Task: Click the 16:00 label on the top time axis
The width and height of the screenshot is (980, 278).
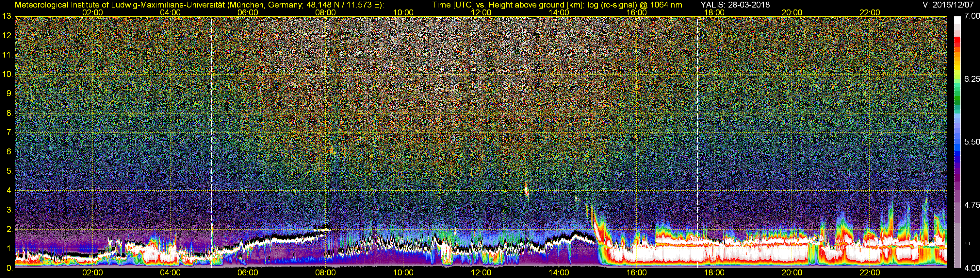Action: pos(636,12)
